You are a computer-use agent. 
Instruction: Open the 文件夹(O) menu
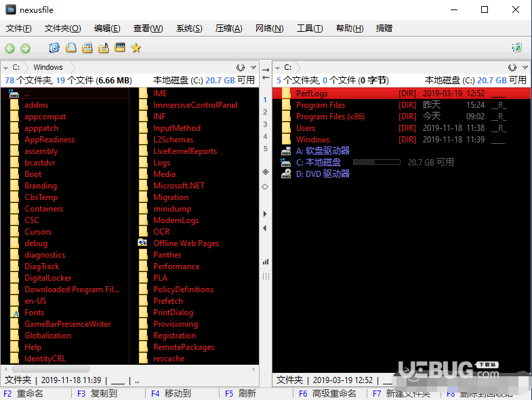[63, 28]
